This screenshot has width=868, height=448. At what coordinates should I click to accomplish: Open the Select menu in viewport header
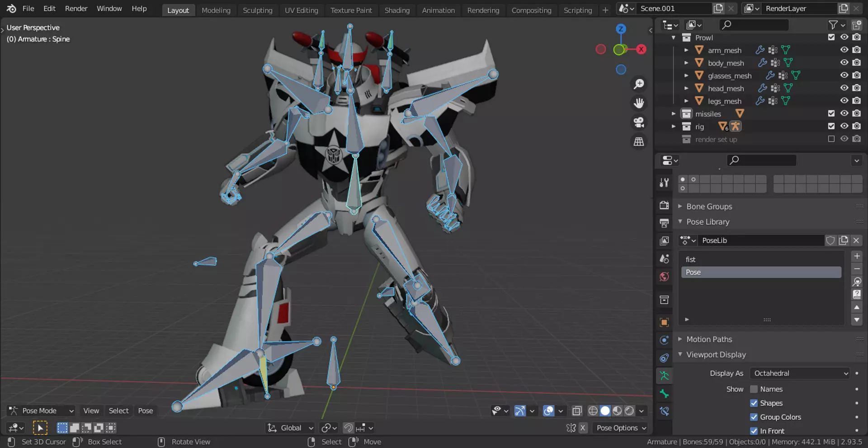tap(118, 411)
